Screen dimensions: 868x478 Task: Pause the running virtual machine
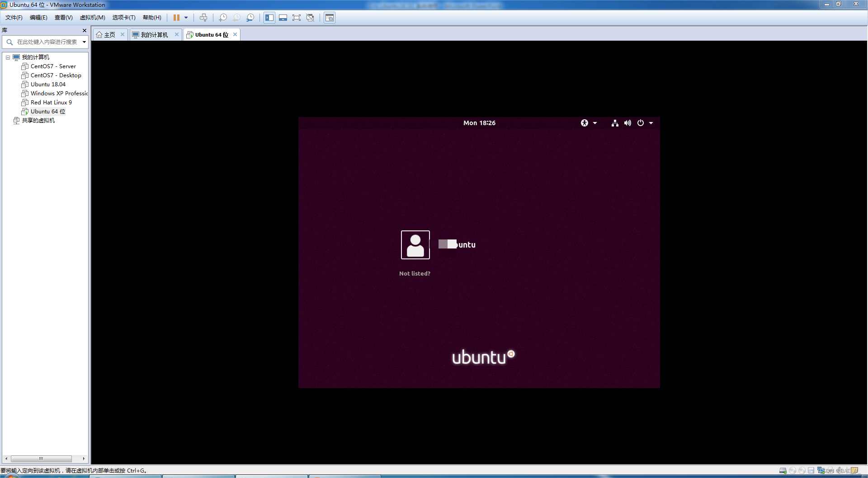[176, 18]
